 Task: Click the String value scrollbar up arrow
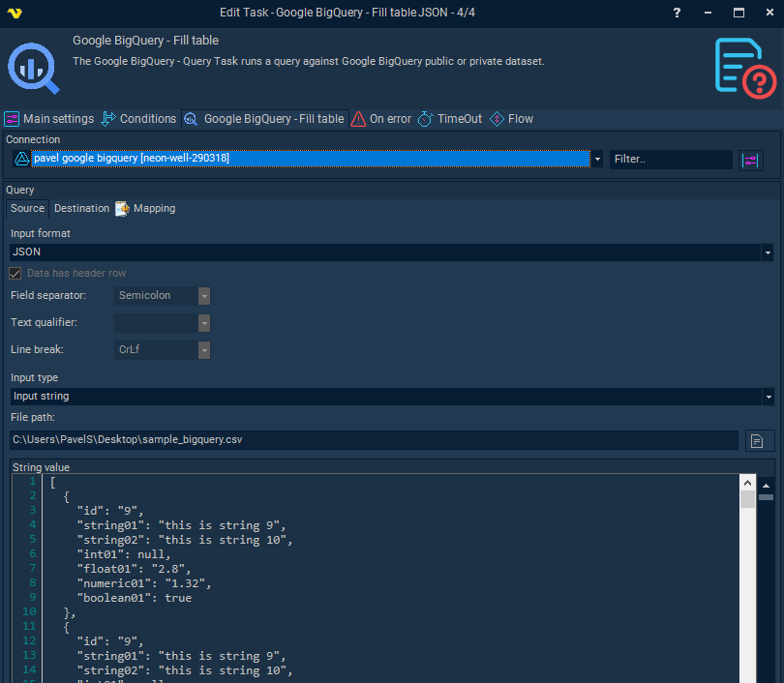[x=746, y=481]
